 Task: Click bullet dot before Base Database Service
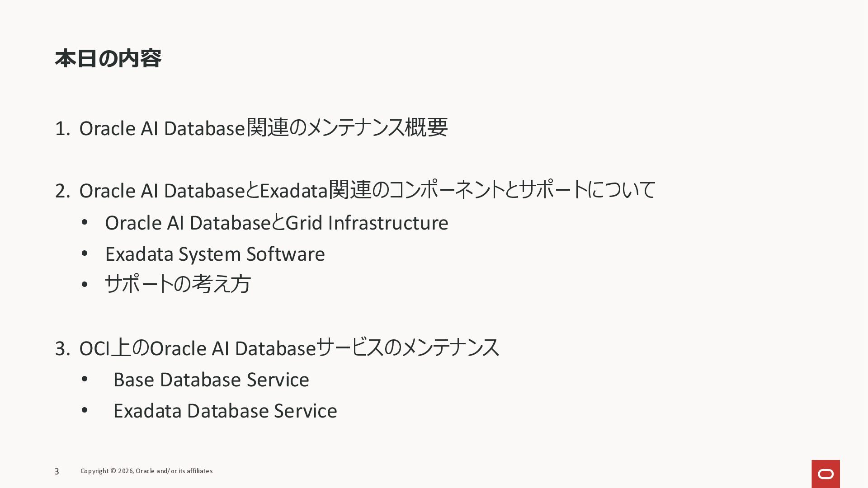coord(85,380)
